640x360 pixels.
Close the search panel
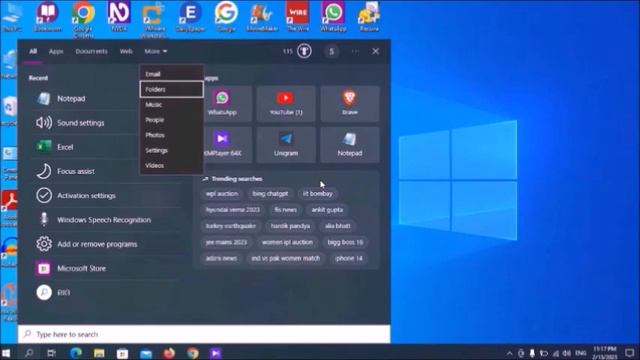point(376,51)
